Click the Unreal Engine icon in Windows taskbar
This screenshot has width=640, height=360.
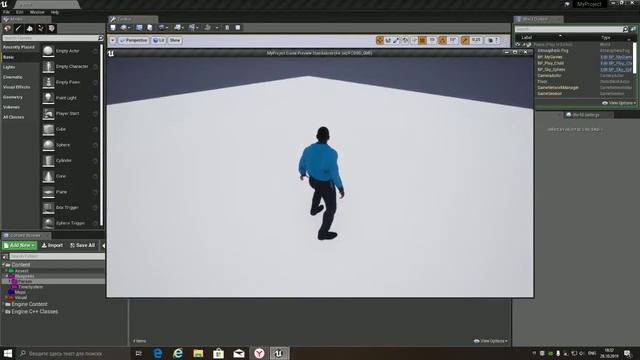tap(279, 353)
